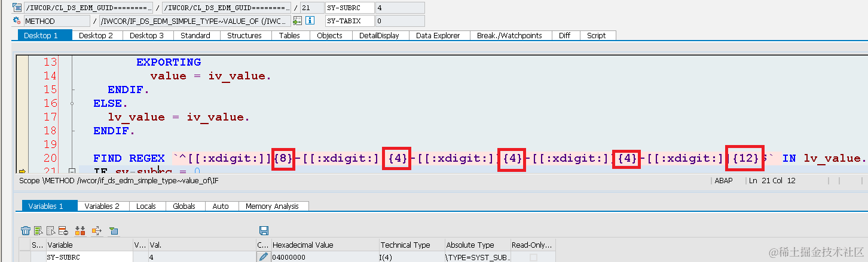868x262 pixels.
Task: Click the value cell 4 for SY-SUBRC
Action: [x=201, y=257]
